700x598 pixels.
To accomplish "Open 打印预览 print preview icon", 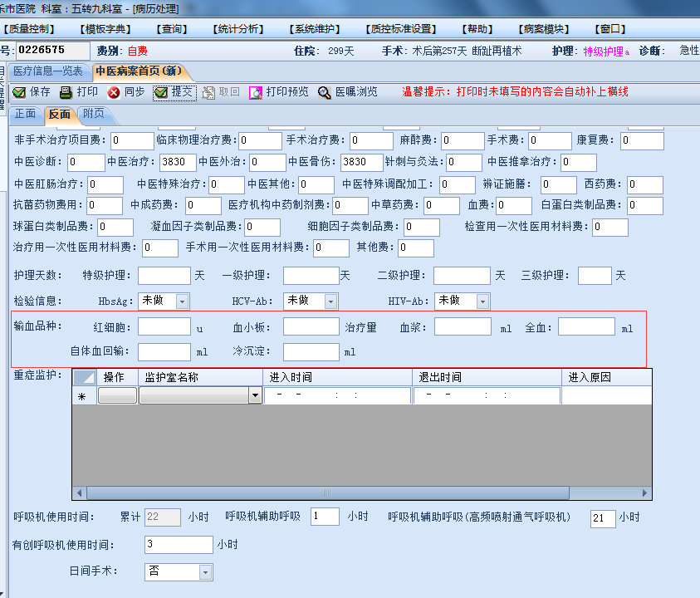I will click(x=256, y=92).
